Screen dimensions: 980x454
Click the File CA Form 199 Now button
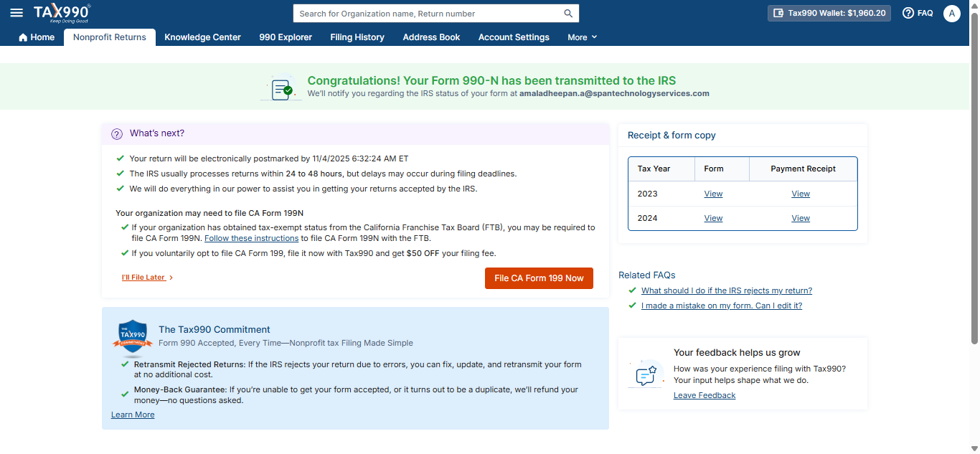539,278
